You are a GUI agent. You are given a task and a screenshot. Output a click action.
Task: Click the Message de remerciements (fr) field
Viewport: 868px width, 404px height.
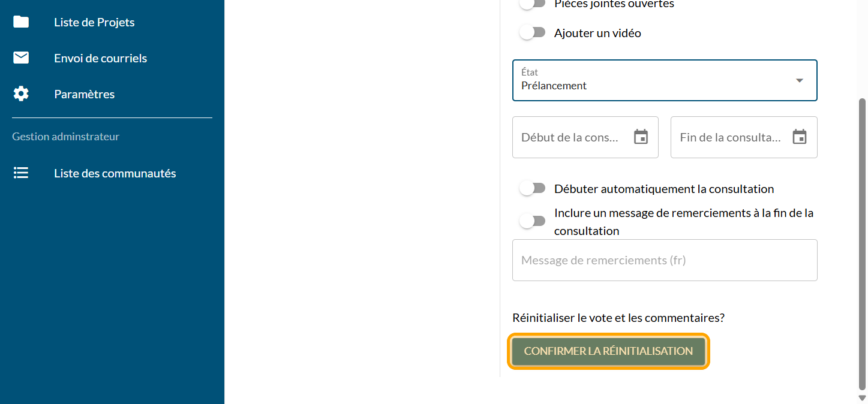pyautogui.click(x=664, y=260)
